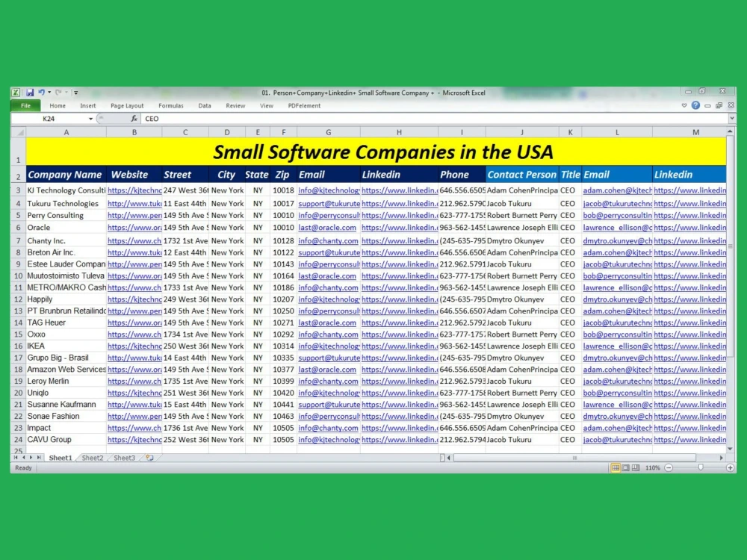Open KJ Technology website link in row 3
Screen dimensions: 747x560
pyautogui.click(x=134, y=190)
